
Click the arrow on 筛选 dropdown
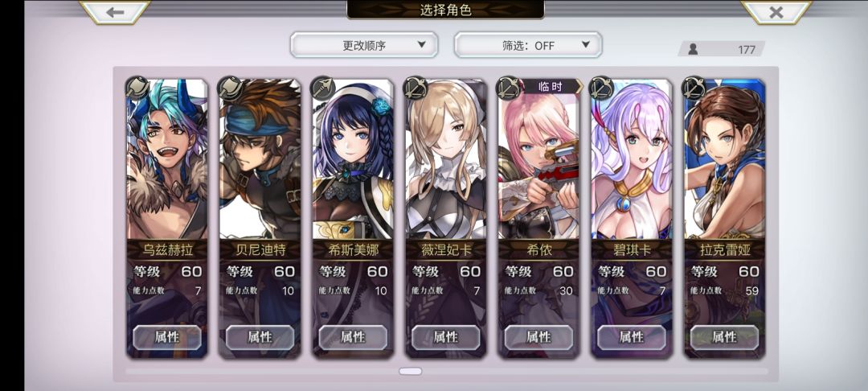click(585, 45)
